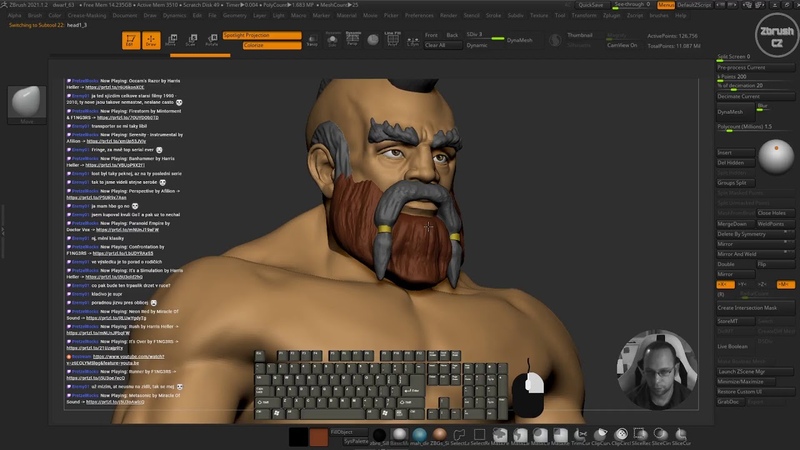The image size is (800, 450).
Task: Open the Geometry menu
Action: click(235, 15)
